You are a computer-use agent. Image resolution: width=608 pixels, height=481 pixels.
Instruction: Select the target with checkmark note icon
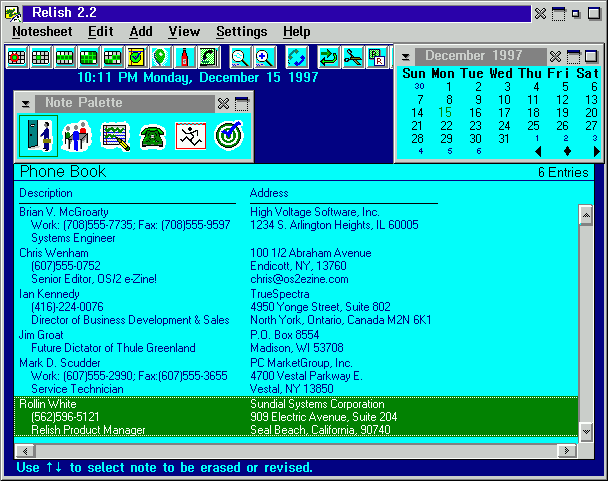tap(229, 135)
